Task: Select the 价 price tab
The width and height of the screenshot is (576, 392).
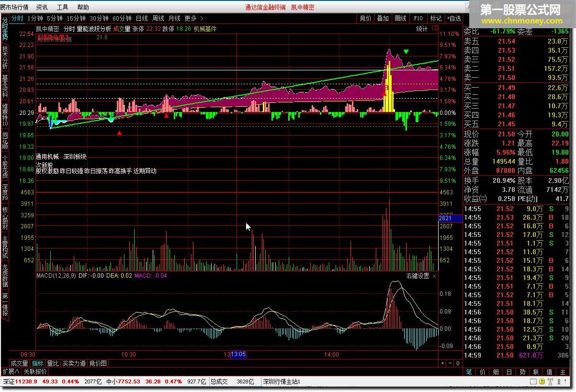Action: [483, 372]
